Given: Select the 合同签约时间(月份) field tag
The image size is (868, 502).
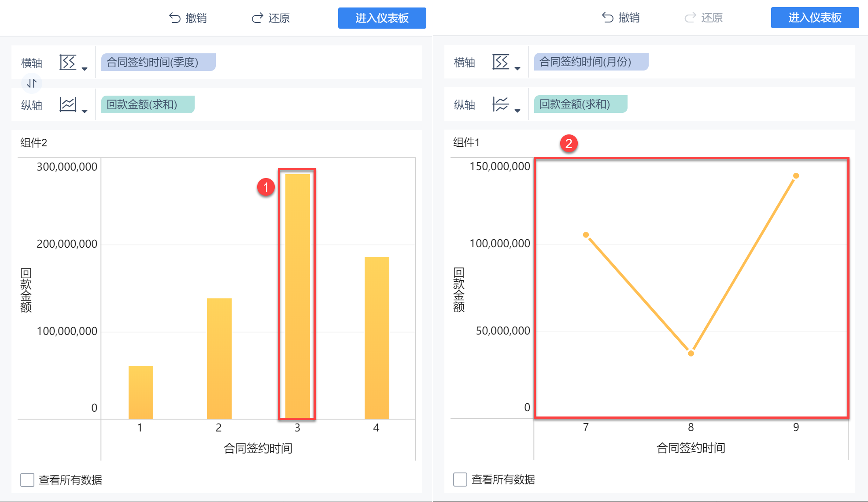Looking at the screenshot, I should [x=591, y=62].
